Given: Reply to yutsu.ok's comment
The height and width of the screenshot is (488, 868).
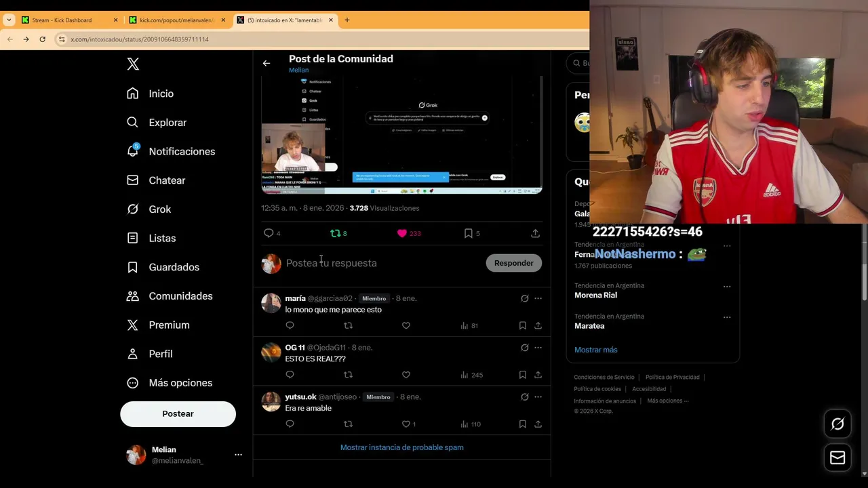Looking at the screenshot, I should click(x=290, y=424).
